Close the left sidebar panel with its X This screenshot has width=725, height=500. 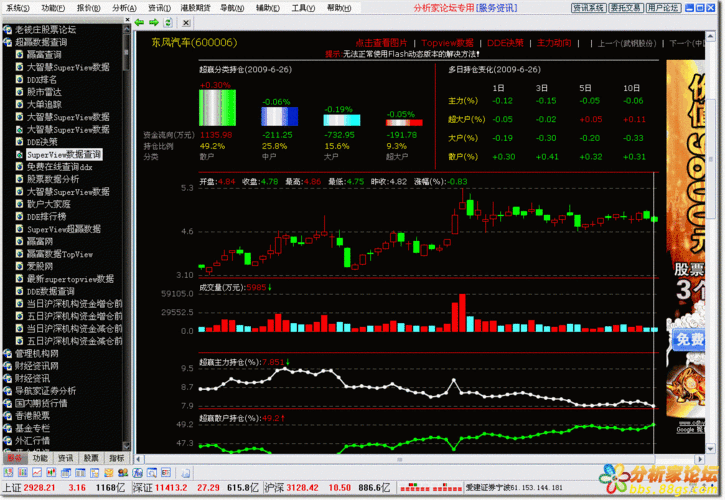[128, 19]
